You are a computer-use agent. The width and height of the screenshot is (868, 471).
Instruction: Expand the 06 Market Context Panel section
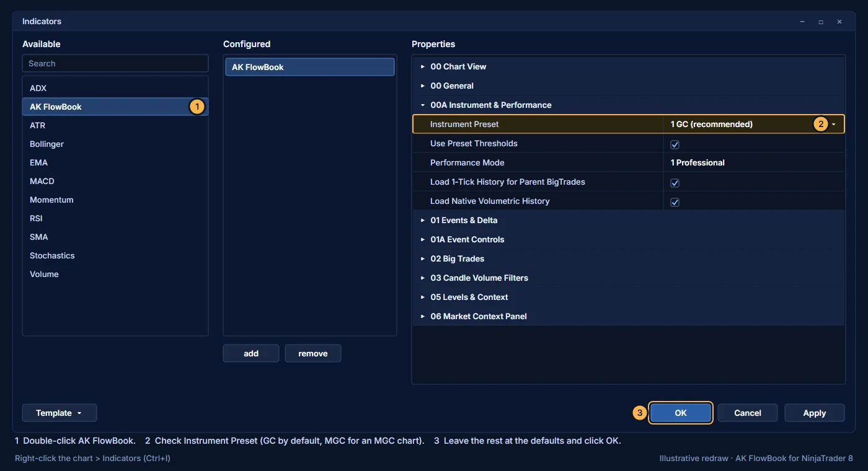pyautogui.click(x=629, y=316)
